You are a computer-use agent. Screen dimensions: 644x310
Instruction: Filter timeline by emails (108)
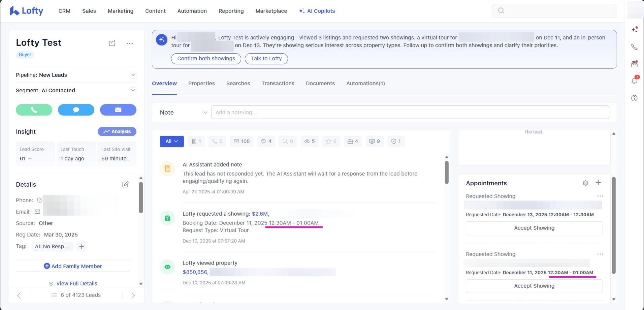[242, 141]
